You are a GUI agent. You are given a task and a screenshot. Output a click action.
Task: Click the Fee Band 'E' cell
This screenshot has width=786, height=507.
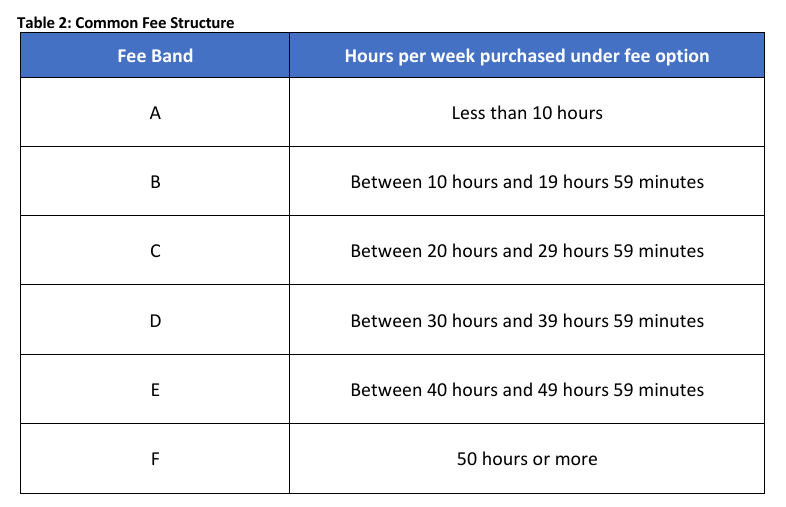[155, 390]
